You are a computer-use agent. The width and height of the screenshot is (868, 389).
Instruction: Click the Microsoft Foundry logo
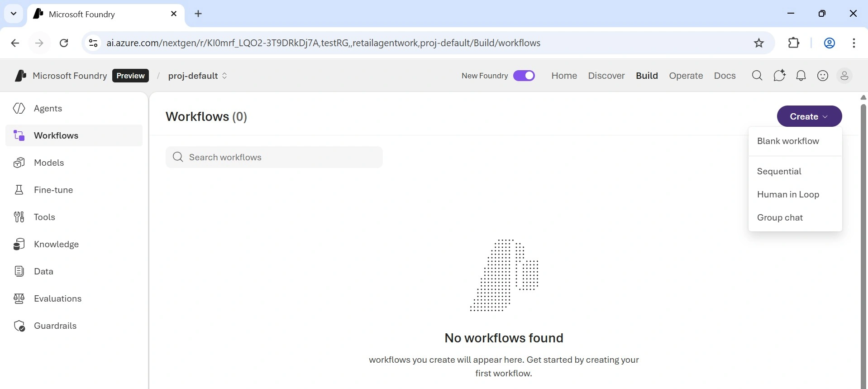point(20,76)
